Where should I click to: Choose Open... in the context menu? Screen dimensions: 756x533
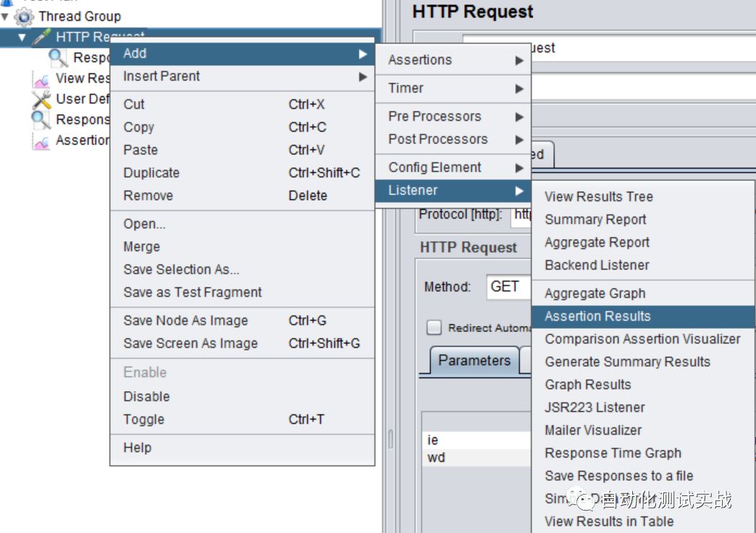coord(242,224)
